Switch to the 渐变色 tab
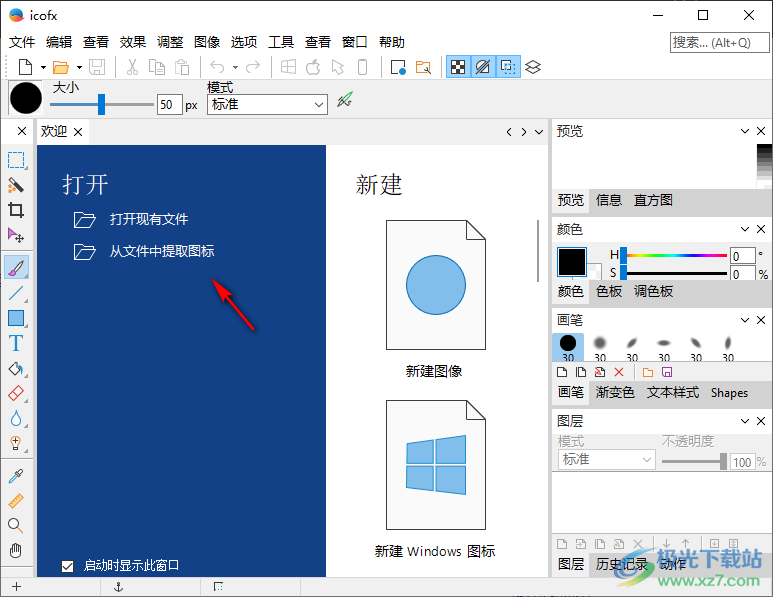The height and width of the screenshot is (597, 773). pyautogui.click(x=614, y=392)
